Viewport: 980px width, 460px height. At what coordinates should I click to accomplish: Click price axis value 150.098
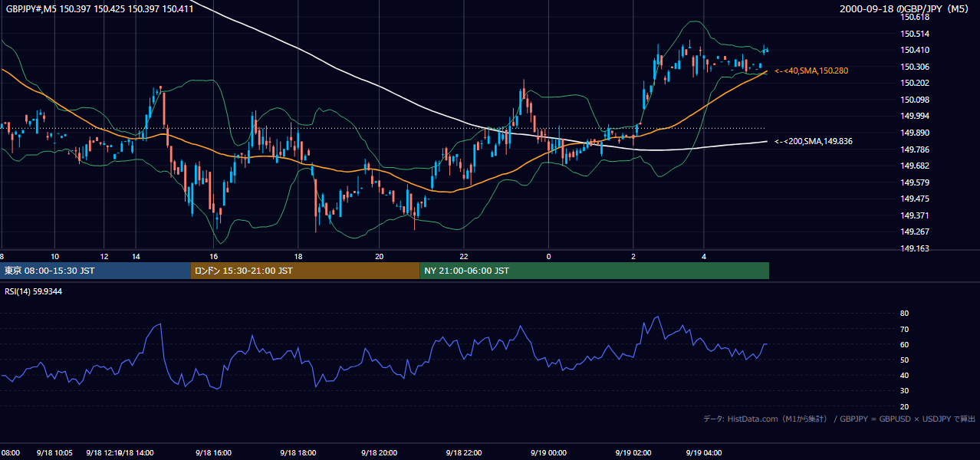915,100
